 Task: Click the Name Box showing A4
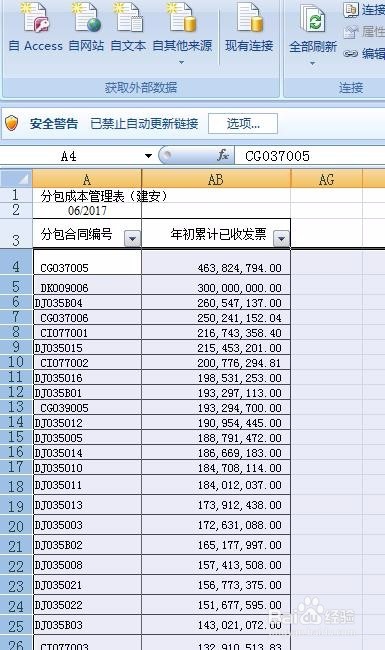70,156
